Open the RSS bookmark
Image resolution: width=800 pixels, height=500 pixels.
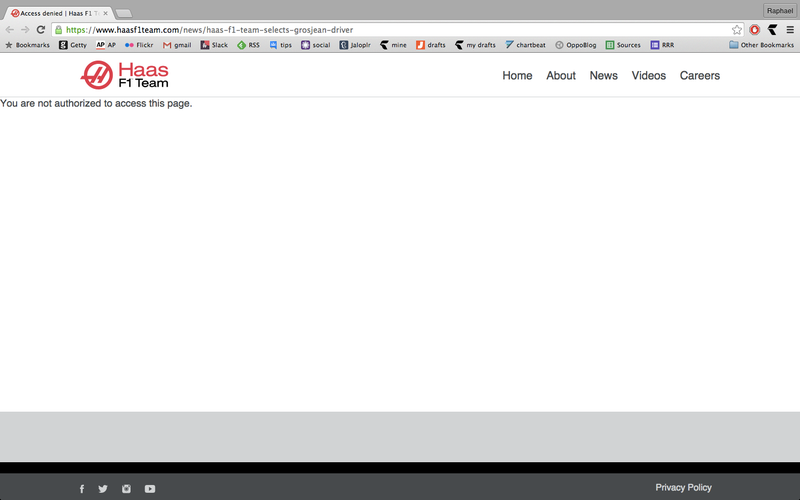click(x=248, y=45)
